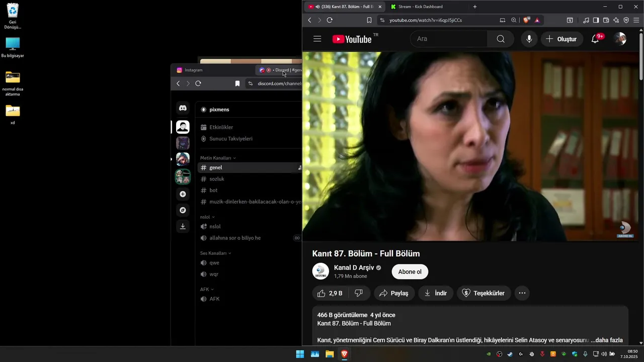Open the media playlist music-note icon
The height and width of the screenshot is (362, 644).
[586, 20]
